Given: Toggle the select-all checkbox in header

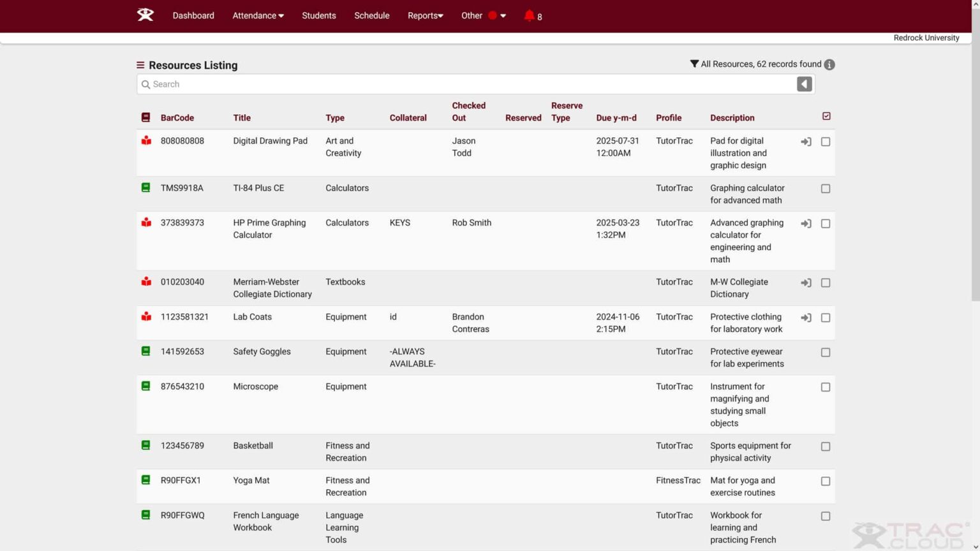Looking at the screenshot, I should pyautogui.click(x=826, y=116).
